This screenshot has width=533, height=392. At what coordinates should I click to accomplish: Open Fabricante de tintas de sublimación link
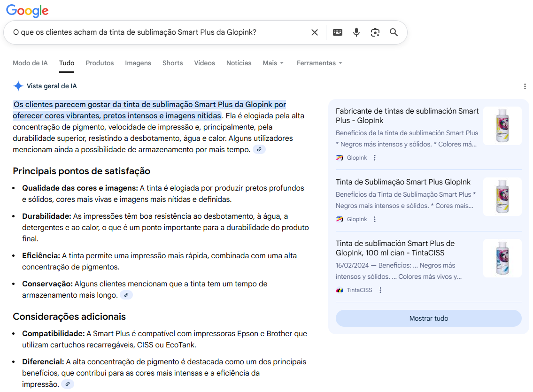[x=407, y=115]
